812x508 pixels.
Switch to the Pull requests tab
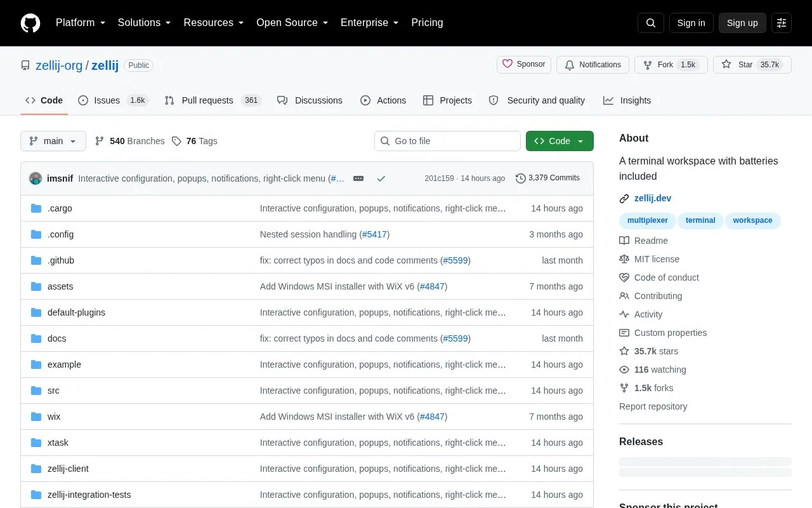tap(213, 100)
